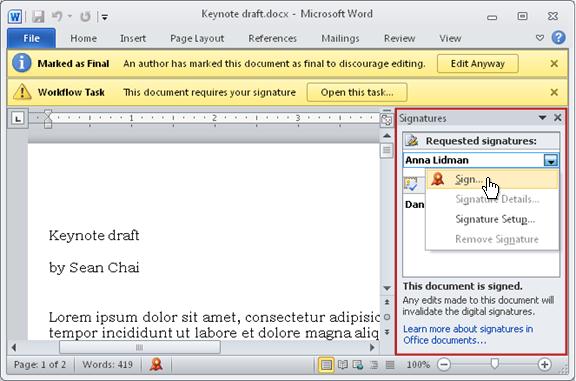Click the Redo icon in quick access toolbar
The height and width of the screenshot is (381, 576).
pyautogui.click(x=85, y=17)
